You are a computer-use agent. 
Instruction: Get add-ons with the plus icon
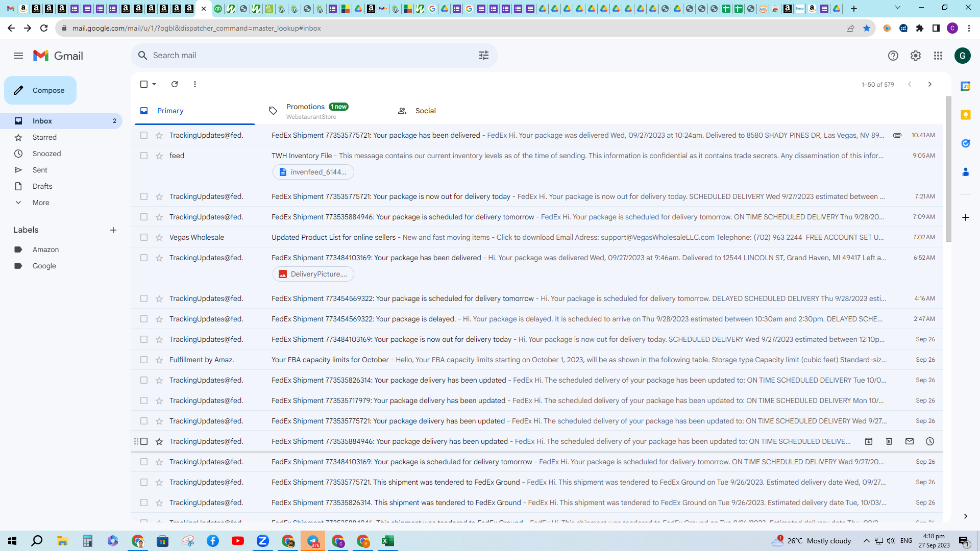tap(966, 217)
